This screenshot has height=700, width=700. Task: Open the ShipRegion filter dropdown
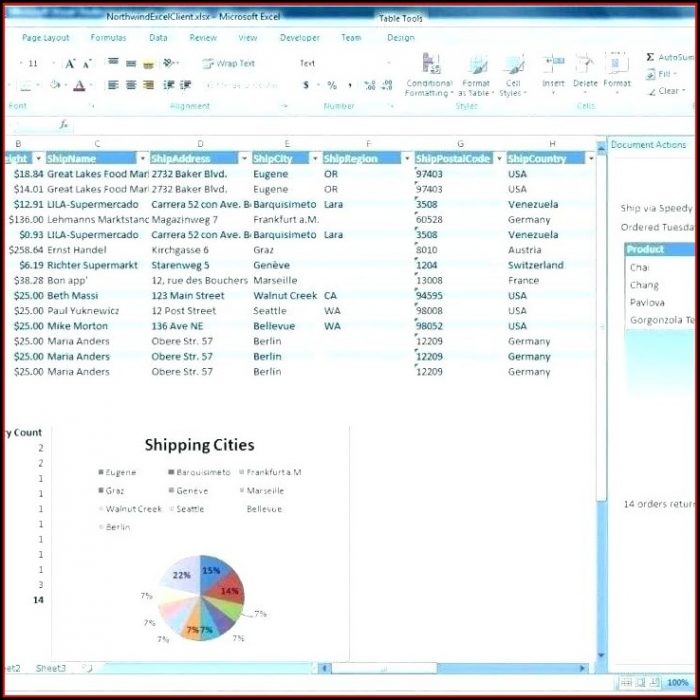407,158
